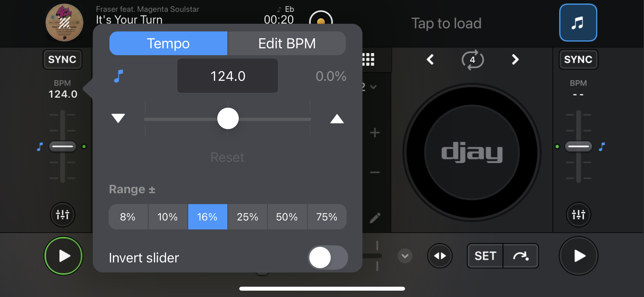Viewport: 644px width, 297px height.
Task: Switch to the Edit BPM tab
Action: coord(287,43)
